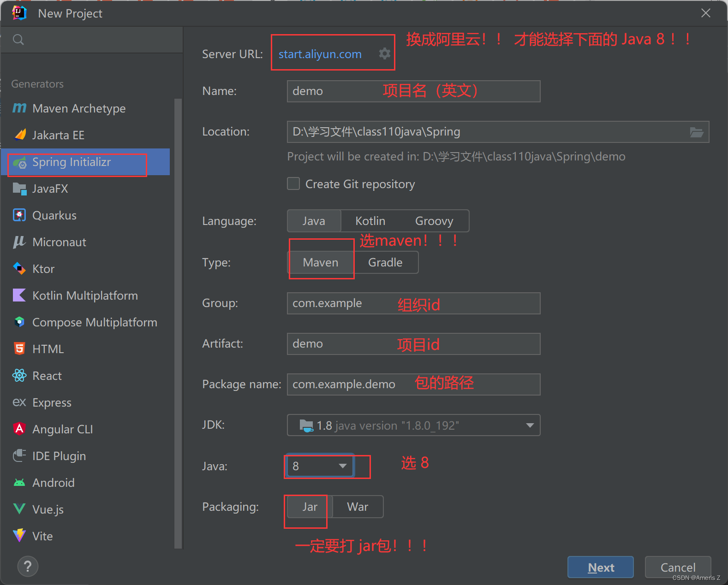Select the Angular CLI generator
Viewport: 728px width, 585px height.
pyautogui.click(x=85, y=429)
